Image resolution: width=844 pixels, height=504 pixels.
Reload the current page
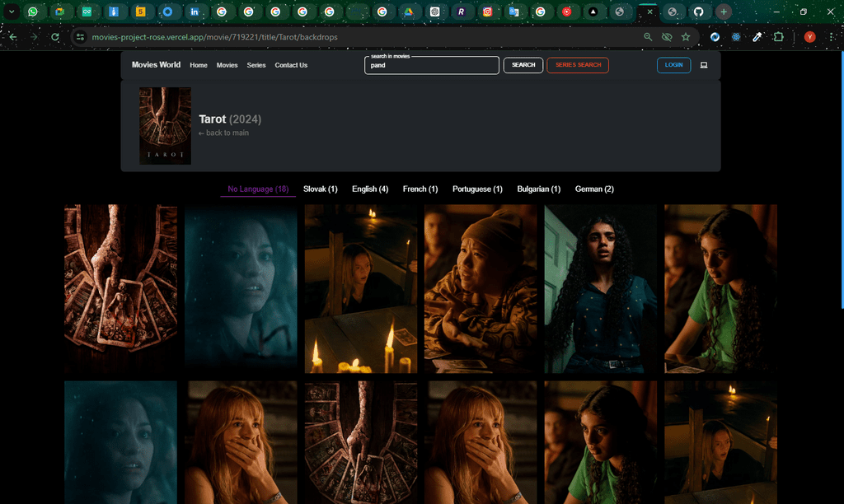coord(55,37)
